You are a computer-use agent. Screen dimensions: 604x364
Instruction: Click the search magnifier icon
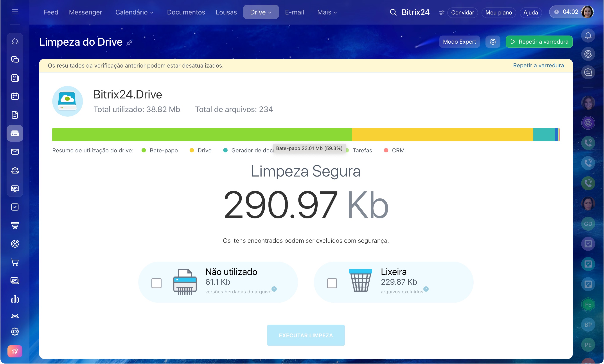coord(393,12)
